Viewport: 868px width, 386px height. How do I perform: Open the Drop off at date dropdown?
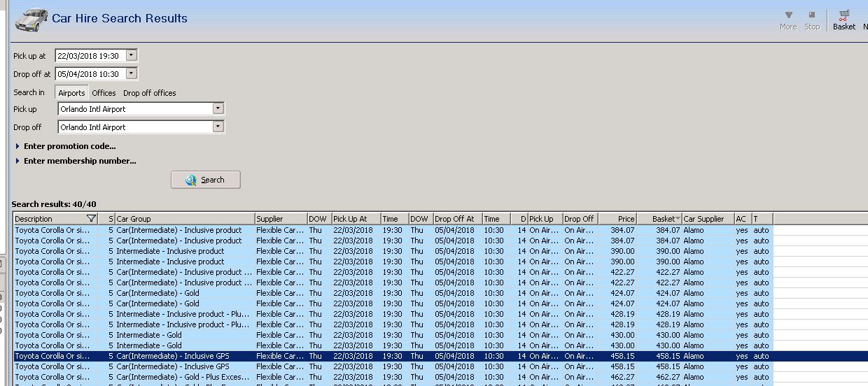point(132,73)
